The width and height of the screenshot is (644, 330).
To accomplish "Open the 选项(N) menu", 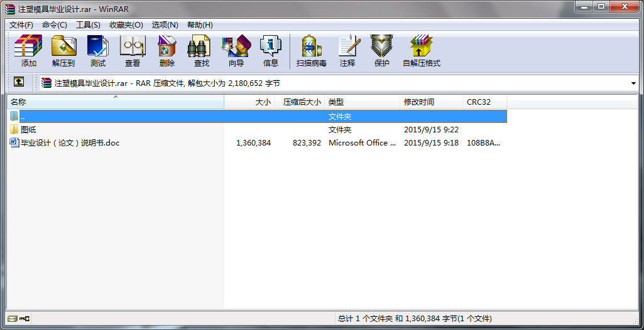I will pos(165,25).
